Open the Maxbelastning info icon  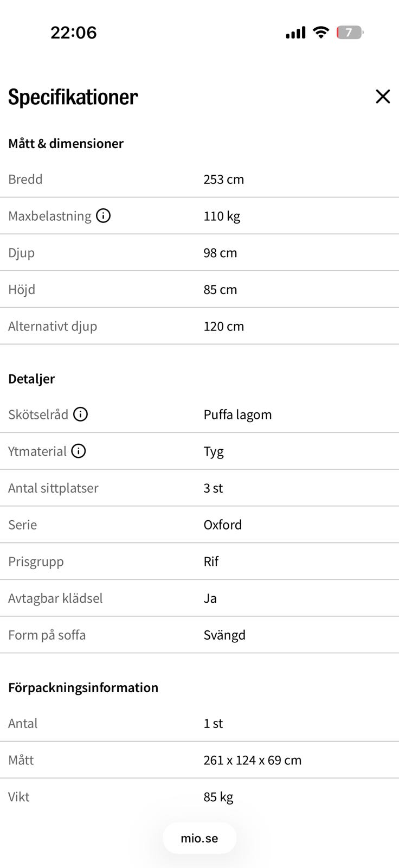click(x=103, y=216)
